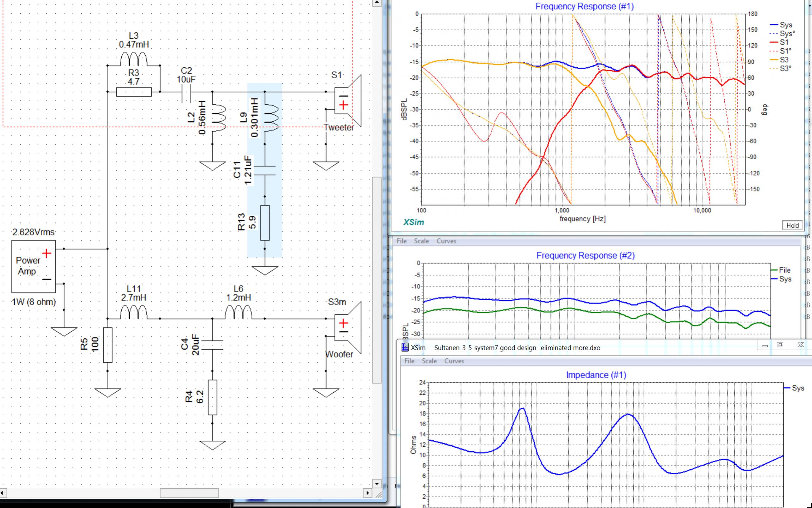Image resolution: width=812 pixels, height=508 pixels.
Task: Select inductor L11 2.7mH
Action: (x=134, y=312)
